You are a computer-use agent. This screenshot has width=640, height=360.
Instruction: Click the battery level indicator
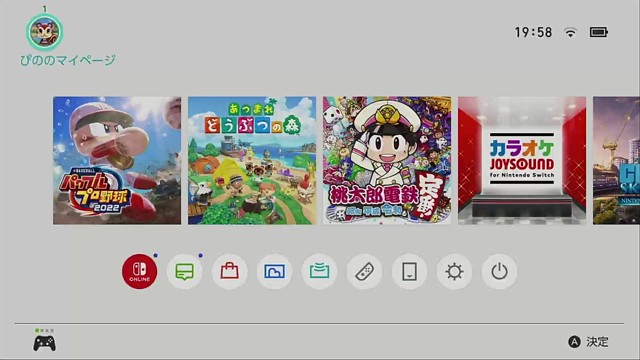599,32
